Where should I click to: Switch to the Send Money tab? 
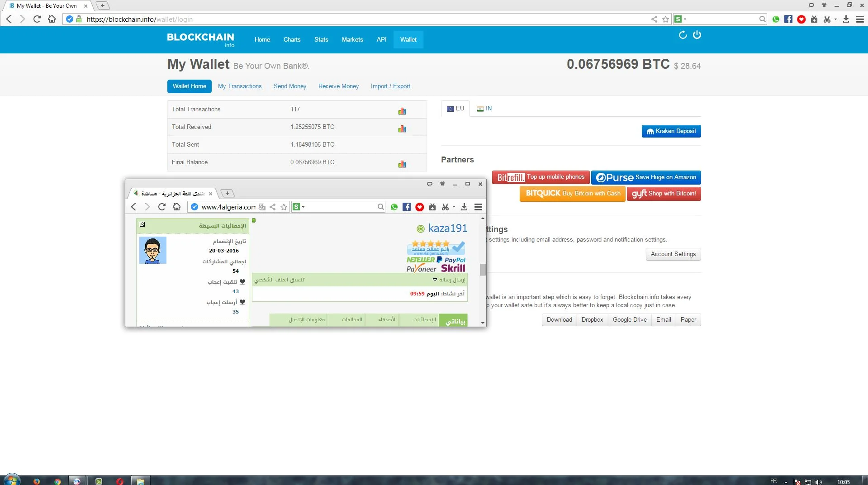(x=289, y=86)
